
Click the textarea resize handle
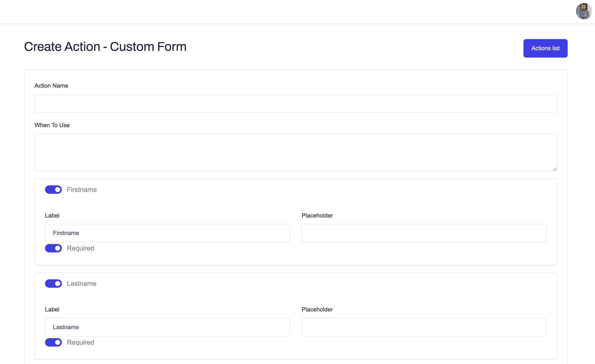pyautogui.click(x=554, y=169)
